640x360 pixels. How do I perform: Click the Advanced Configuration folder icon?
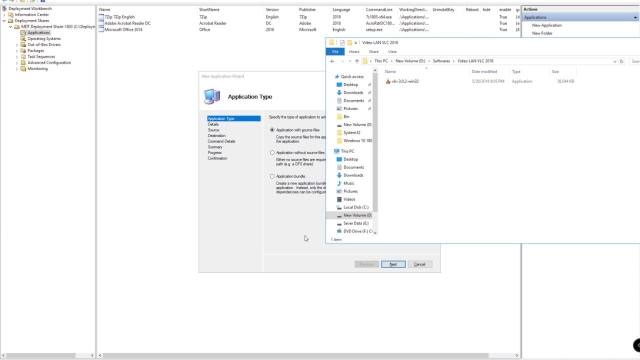click(x=23, y=62)
